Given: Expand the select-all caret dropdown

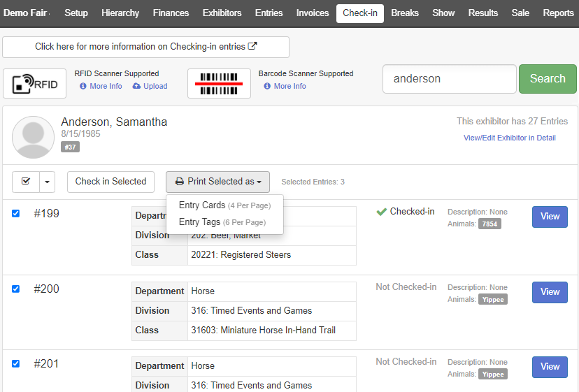Looking at the screenshot, I should pyautogui.click(x=48, y=182).
